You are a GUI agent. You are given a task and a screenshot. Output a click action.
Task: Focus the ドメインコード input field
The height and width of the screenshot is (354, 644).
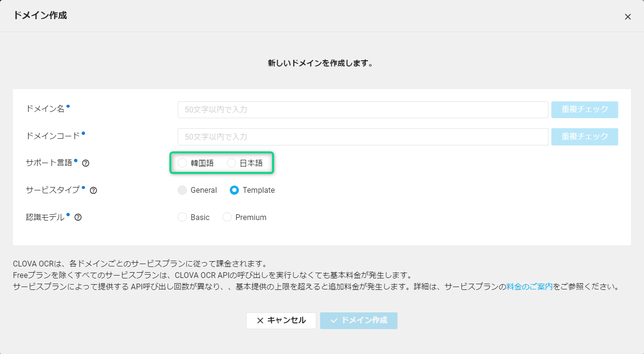pyautogui.click(x=363, y=136)
